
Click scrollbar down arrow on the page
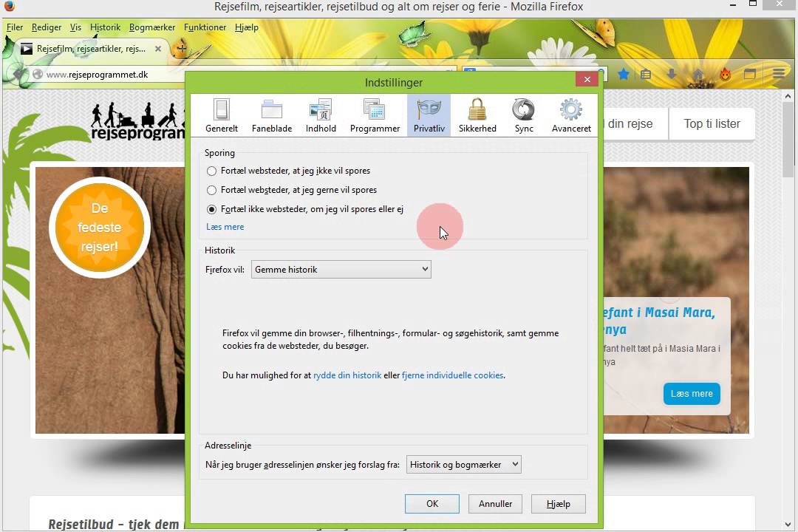point(788,525)
